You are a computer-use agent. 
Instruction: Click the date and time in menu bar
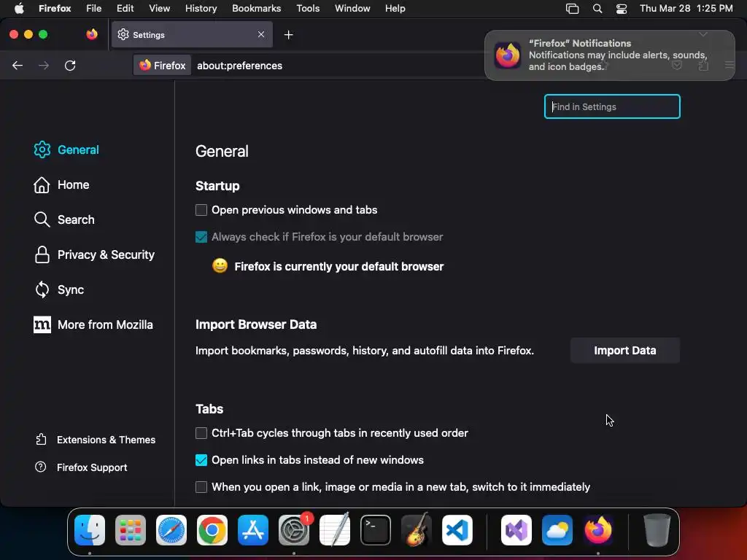[686, 8]
